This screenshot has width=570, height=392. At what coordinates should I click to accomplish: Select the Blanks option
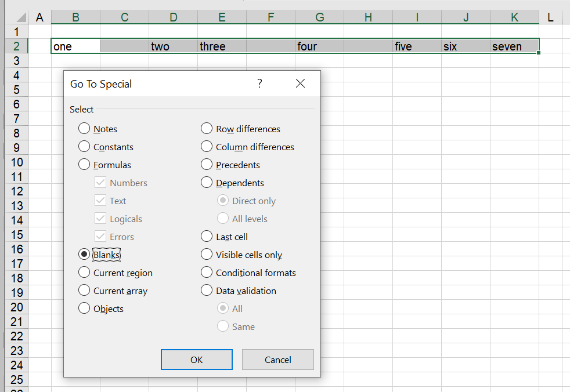(x=84, y=254)
